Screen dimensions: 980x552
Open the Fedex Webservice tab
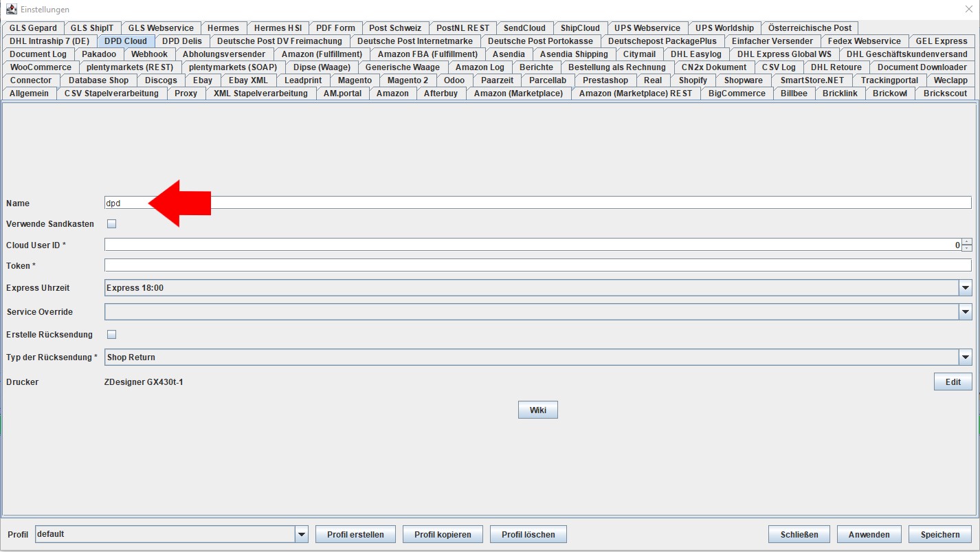[864, 41]
